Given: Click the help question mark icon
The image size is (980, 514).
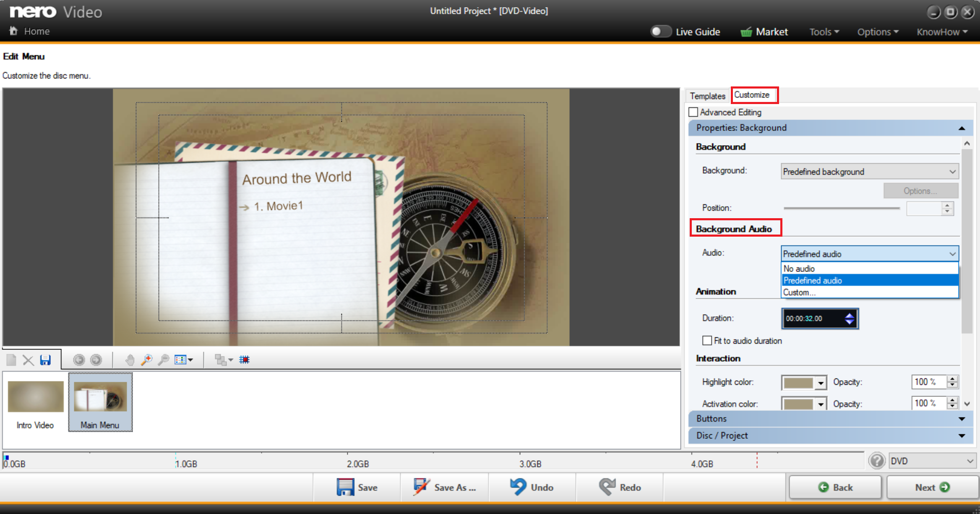Looking at the screenshot, I should coord(877,461).
